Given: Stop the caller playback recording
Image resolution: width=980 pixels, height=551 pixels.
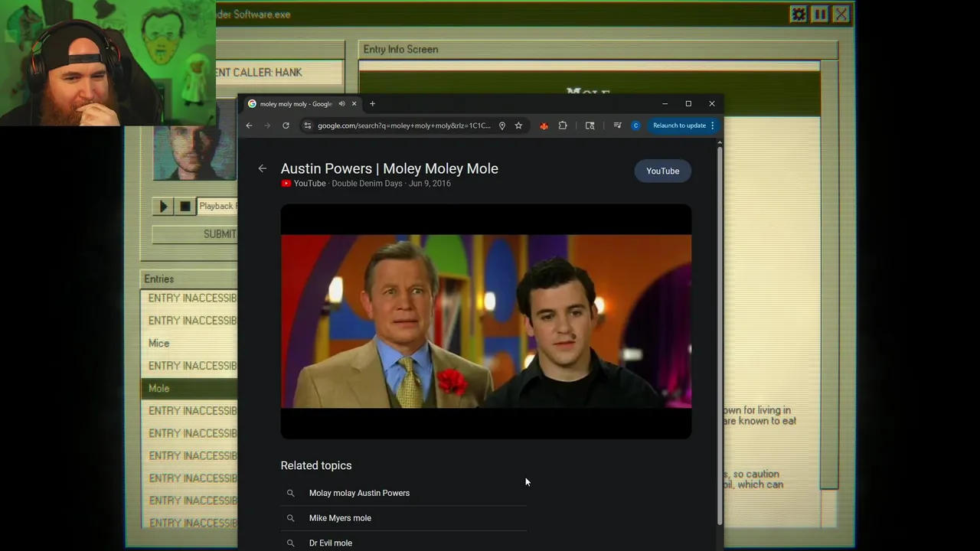Looking at the screenshot, I should [x=185, y=206].
